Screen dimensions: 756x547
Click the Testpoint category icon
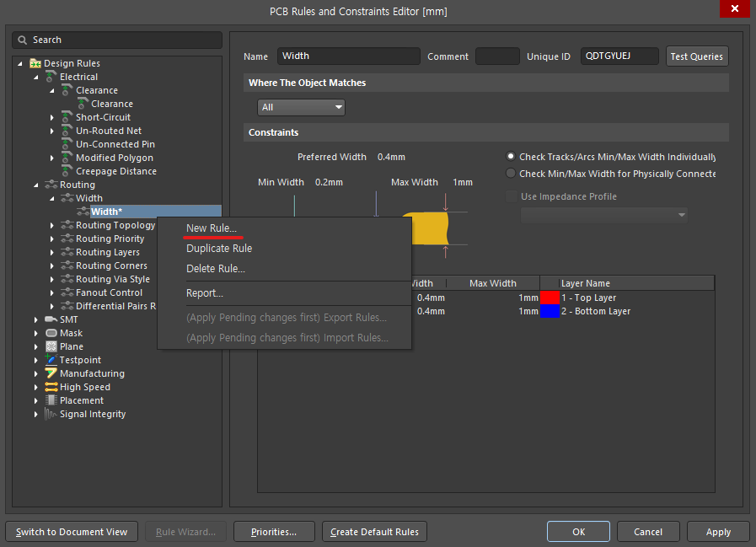51,360
